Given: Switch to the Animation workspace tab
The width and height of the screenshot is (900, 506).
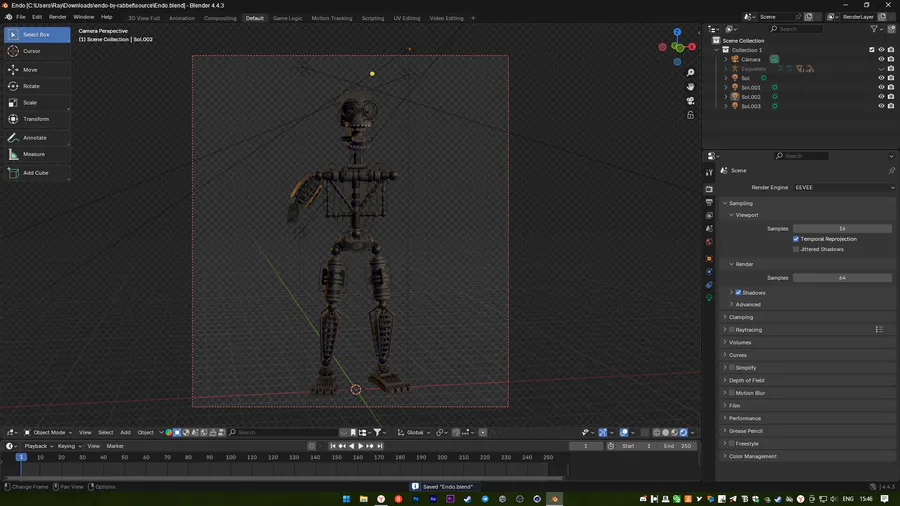Looking at the screenshot, I should (182, 18).
